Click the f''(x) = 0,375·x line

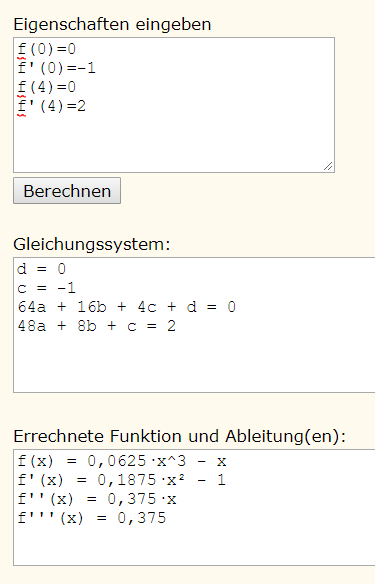coord(97,499)
